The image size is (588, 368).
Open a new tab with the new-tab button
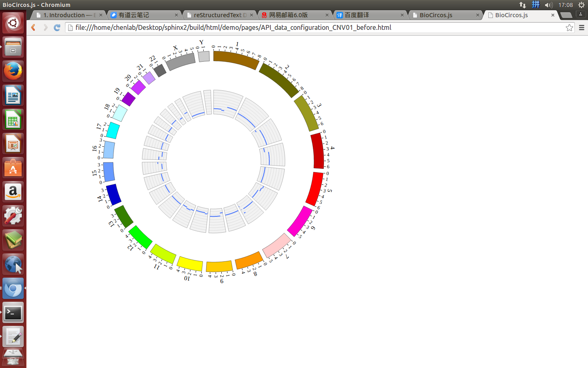(x=566, y=15)
